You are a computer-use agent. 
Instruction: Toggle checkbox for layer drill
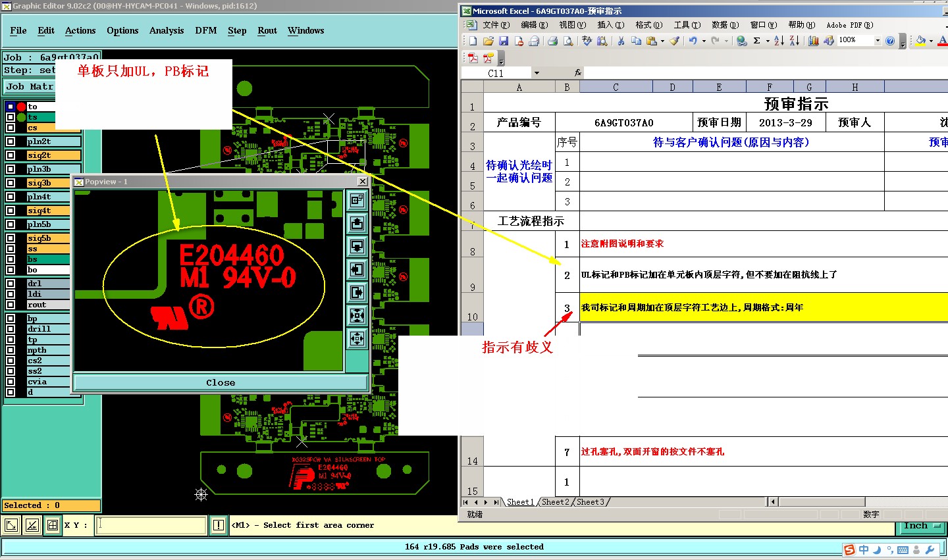pos(11,329)
